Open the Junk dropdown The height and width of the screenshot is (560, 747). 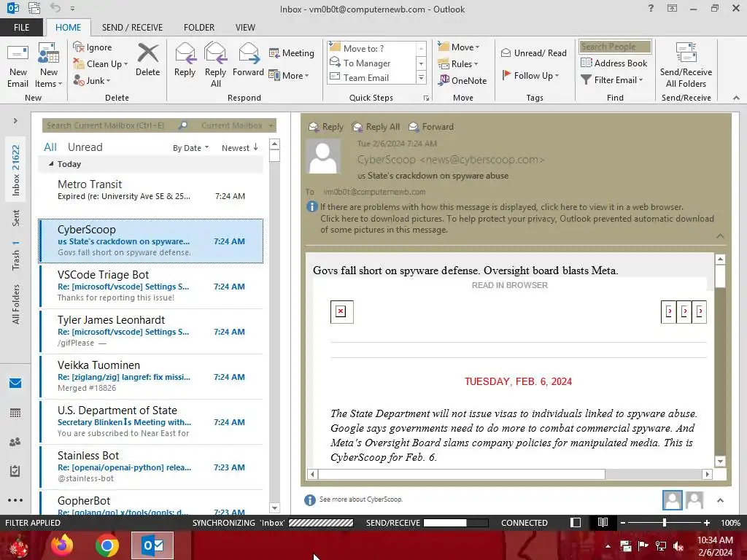click(x=92, y=80)
